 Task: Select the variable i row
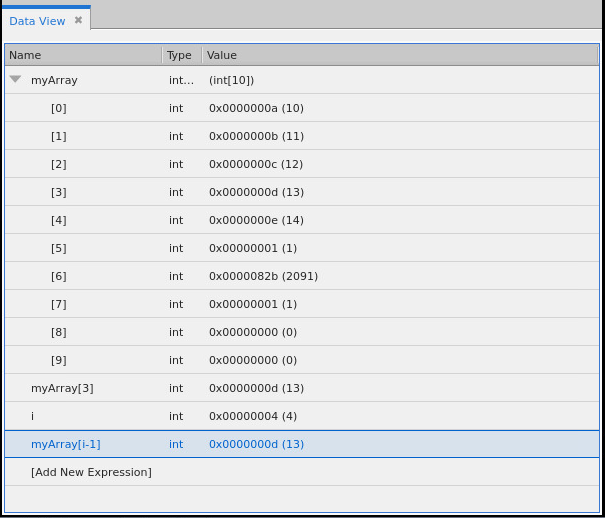[33, 416]
